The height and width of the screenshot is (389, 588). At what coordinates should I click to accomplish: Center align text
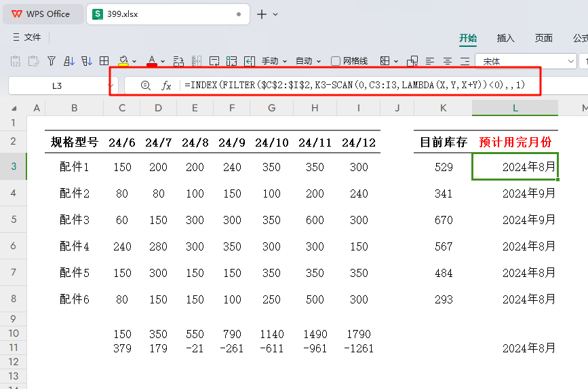(x=448, y=61)
